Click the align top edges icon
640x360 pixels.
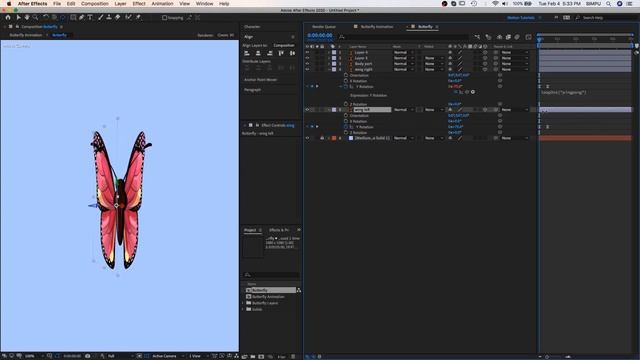pos(281,53)
